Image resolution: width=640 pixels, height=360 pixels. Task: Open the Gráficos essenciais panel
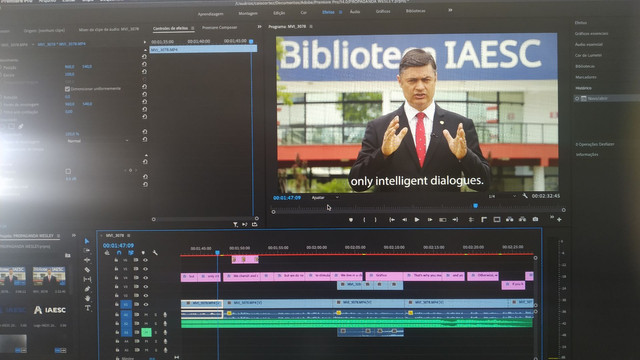(x=591, y=33)
